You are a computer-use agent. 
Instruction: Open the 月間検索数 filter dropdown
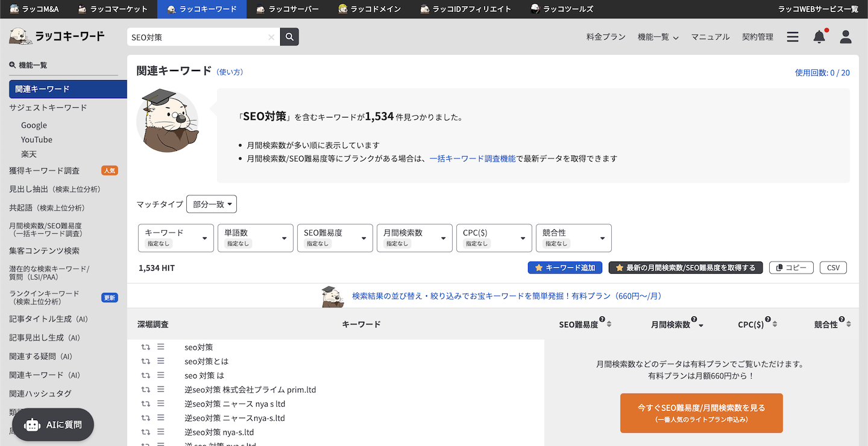point(415,238)
